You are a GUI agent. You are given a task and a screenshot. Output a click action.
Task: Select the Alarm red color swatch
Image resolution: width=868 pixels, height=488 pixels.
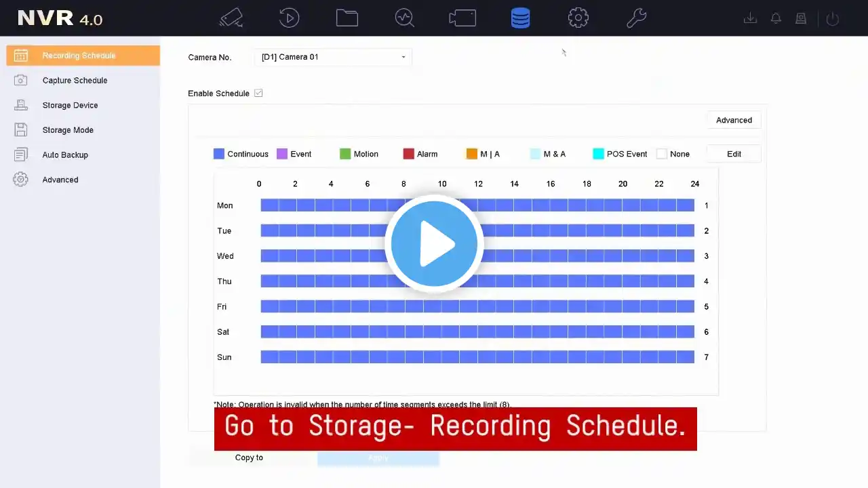[408, 154]
